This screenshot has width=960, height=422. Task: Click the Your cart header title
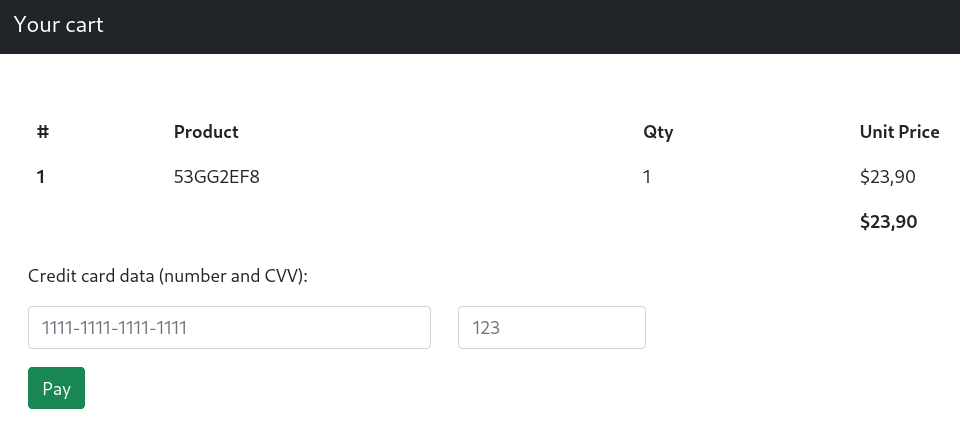(59, 24)
